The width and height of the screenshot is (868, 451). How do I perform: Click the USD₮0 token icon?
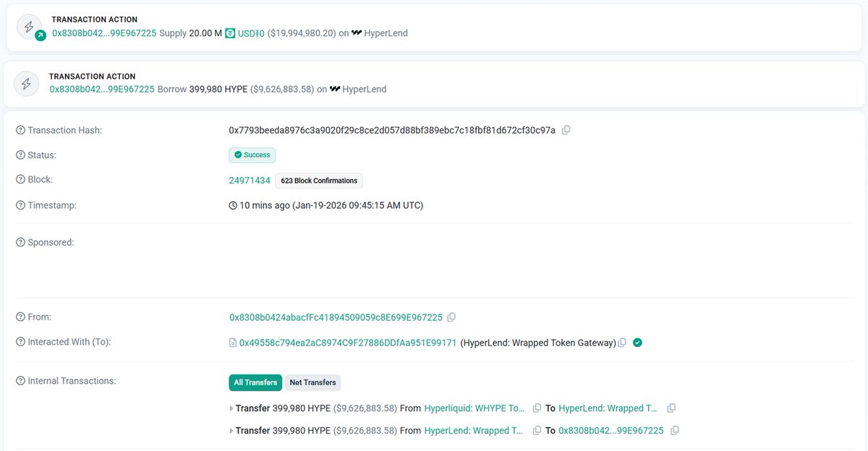[230, 33]
